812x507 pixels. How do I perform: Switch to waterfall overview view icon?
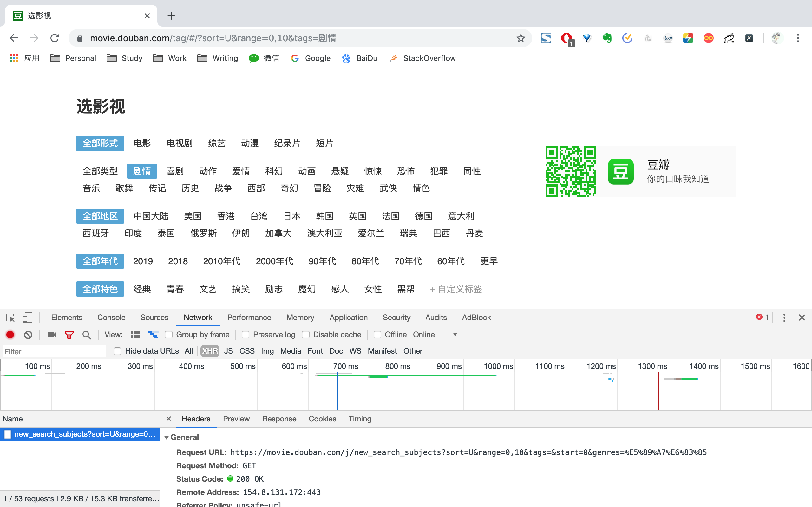[x=153, y=335]
